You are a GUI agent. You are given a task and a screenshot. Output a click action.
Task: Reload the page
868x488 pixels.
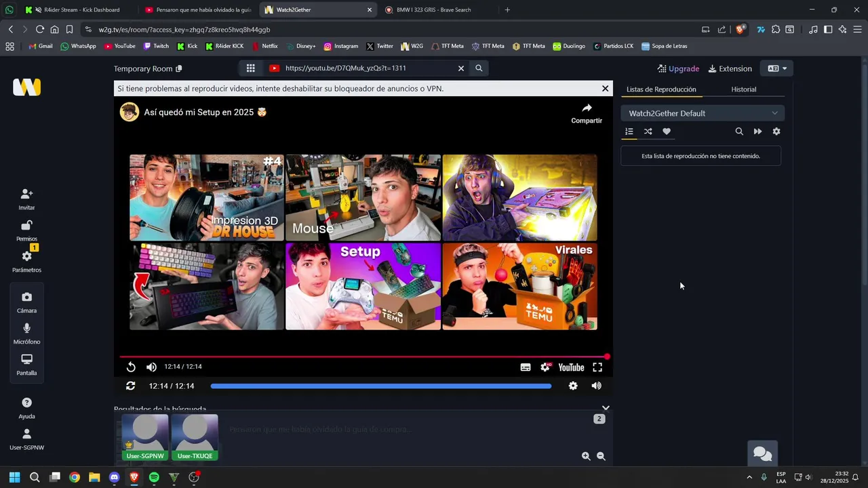pyautogui.click(x=39, y=29)
